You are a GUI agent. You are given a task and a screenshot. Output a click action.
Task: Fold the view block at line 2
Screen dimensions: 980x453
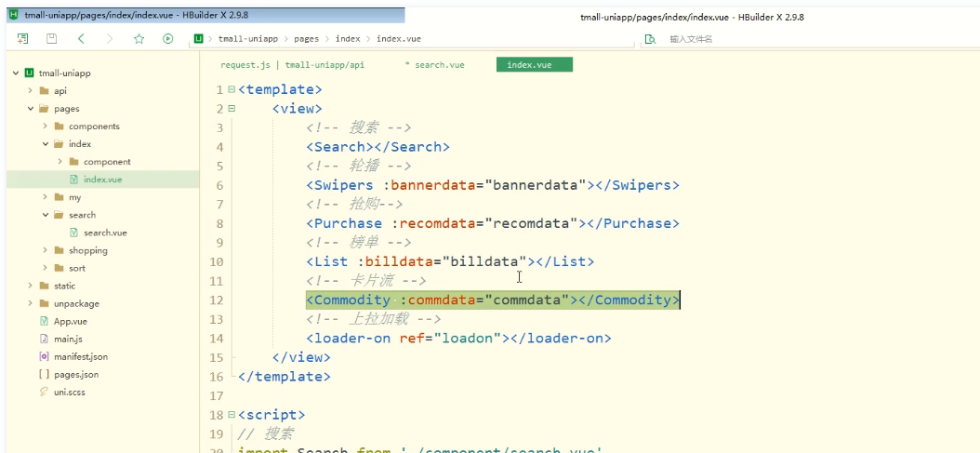[232, 108]
